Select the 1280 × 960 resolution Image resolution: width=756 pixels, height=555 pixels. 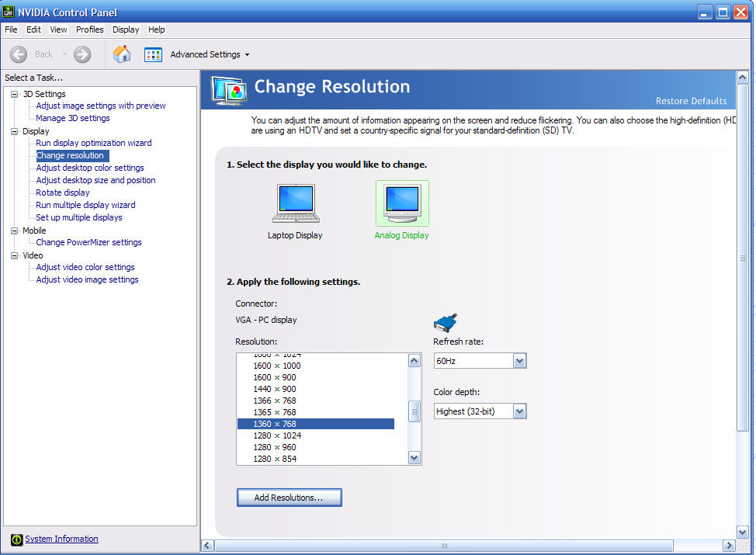(x=316, y=447)
